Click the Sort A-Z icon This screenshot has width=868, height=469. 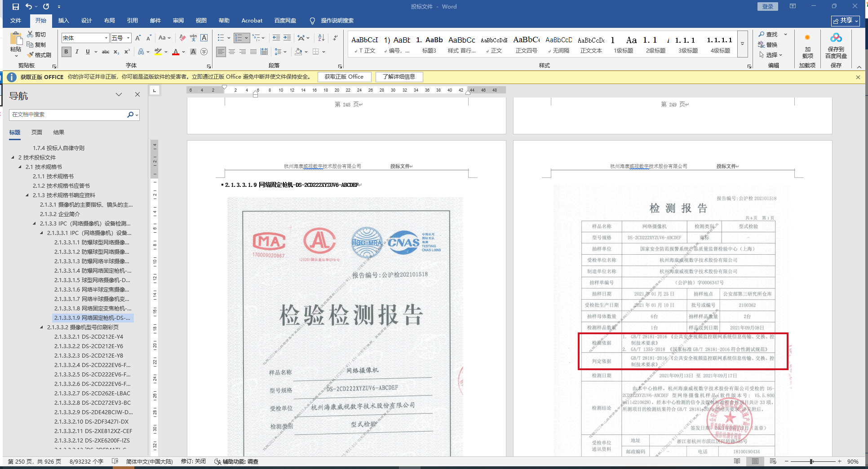[321, 38]
